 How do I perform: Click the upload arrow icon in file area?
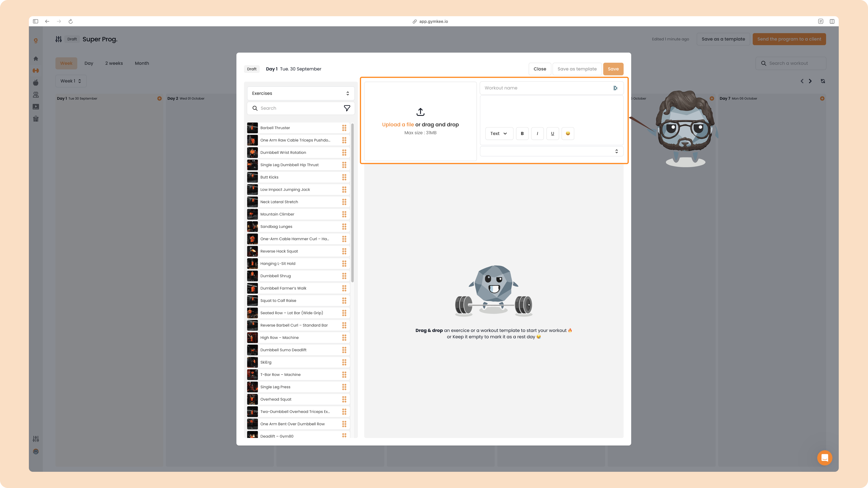pos(421,112)
